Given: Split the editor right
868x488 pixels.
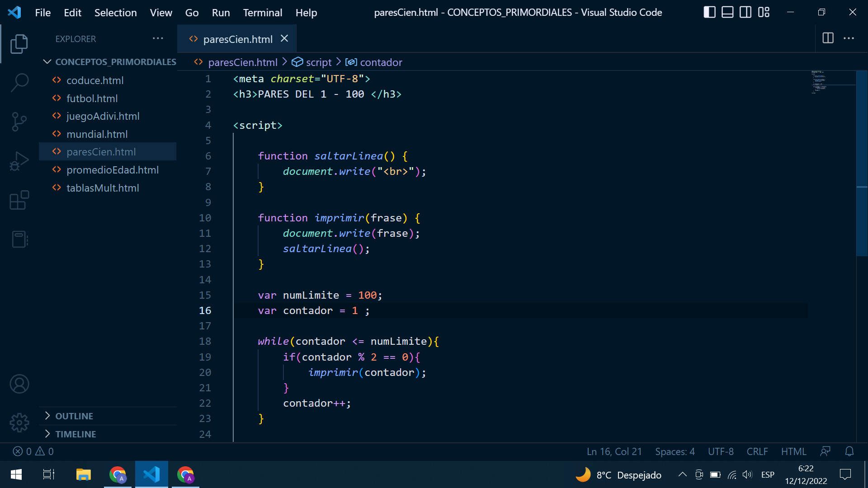Looking at the screenshot, I should click(x=828, y=38).
